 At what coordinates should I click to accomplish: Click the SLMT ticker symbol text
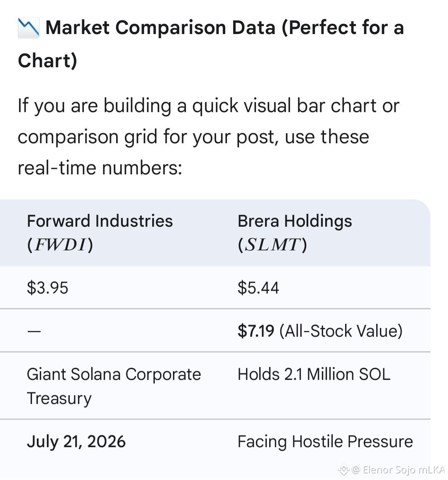(x=272, y=245)
